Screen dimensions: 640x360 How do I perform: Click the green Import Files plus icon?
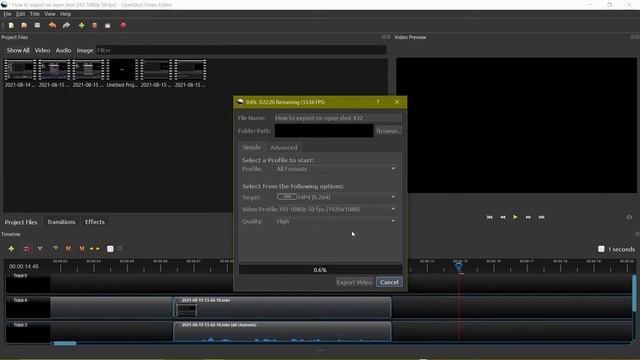(82, 25)
